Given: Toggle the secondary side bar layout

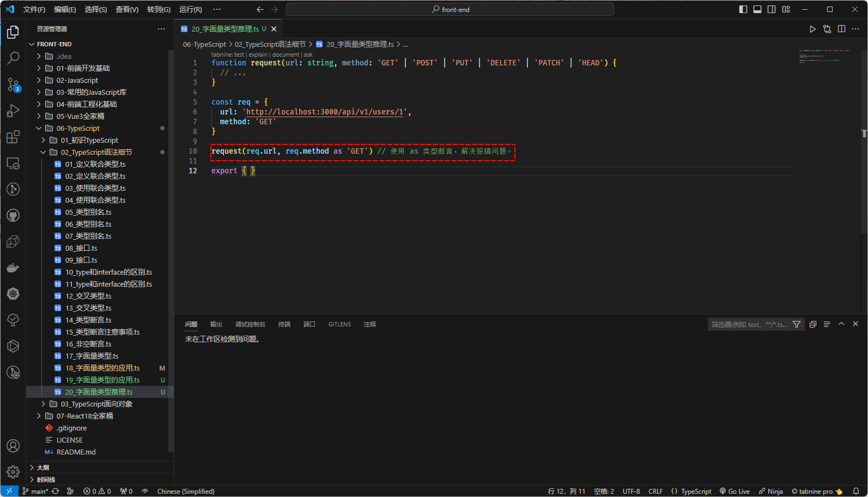Looking at the screenshot, I should [x=772, y=9].
